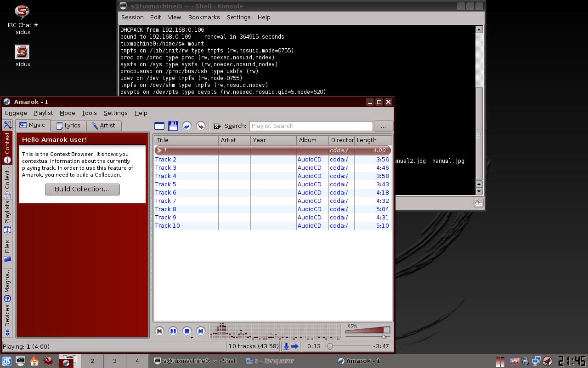Clear the playlist search filter icon

(x=217, y=126)
